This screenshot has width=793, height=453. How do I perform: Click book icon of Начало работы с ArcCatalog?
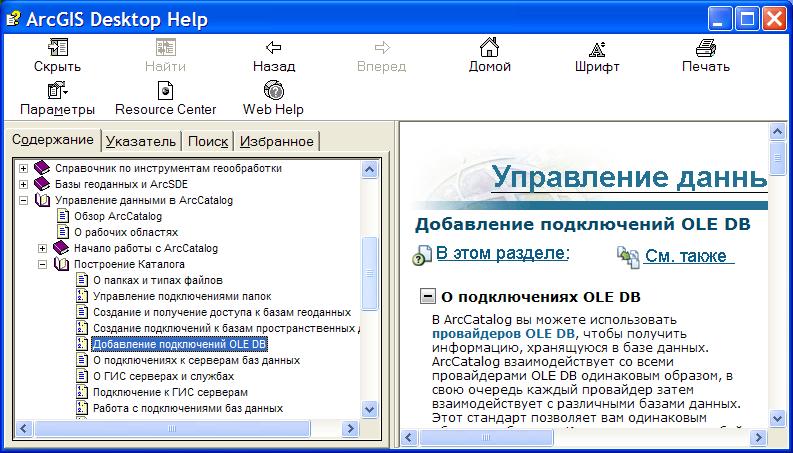click(61, 248)
